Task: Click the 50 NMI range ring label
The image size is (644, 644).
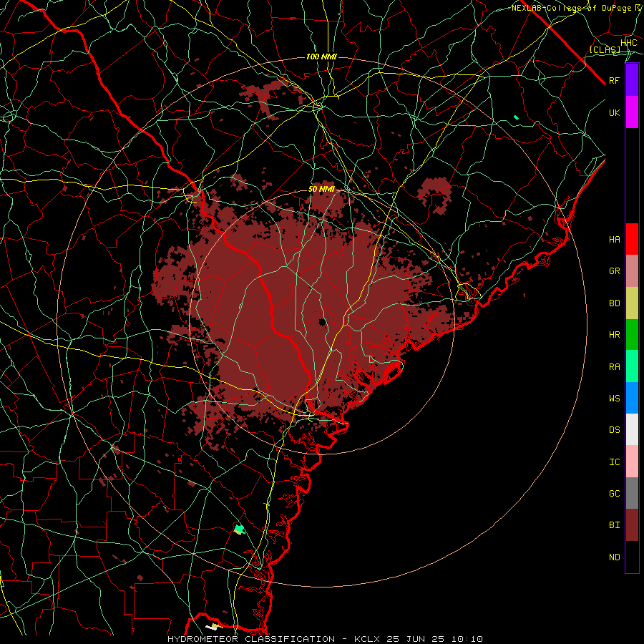Action: point(321,189)
